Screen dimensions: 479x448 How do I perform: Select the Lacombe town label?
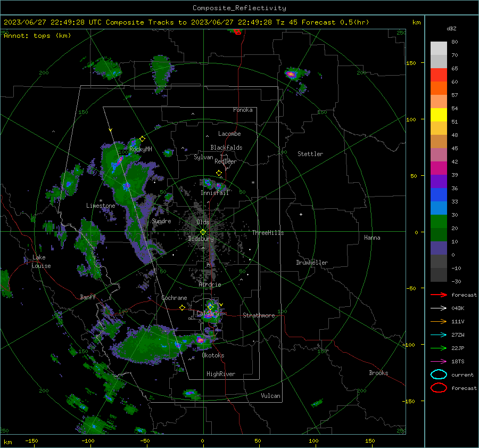pos(229,134)
